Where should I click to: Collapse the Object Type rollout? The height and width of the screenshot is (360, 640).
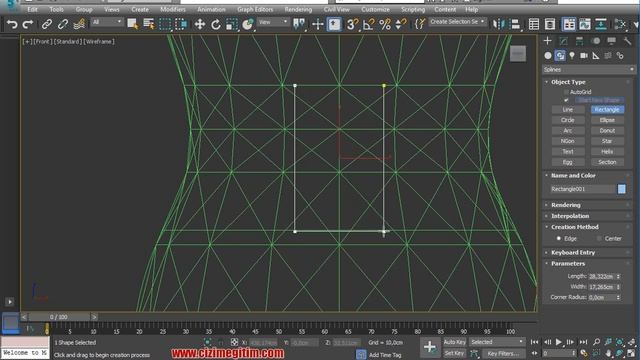click(x=568, y=82)
